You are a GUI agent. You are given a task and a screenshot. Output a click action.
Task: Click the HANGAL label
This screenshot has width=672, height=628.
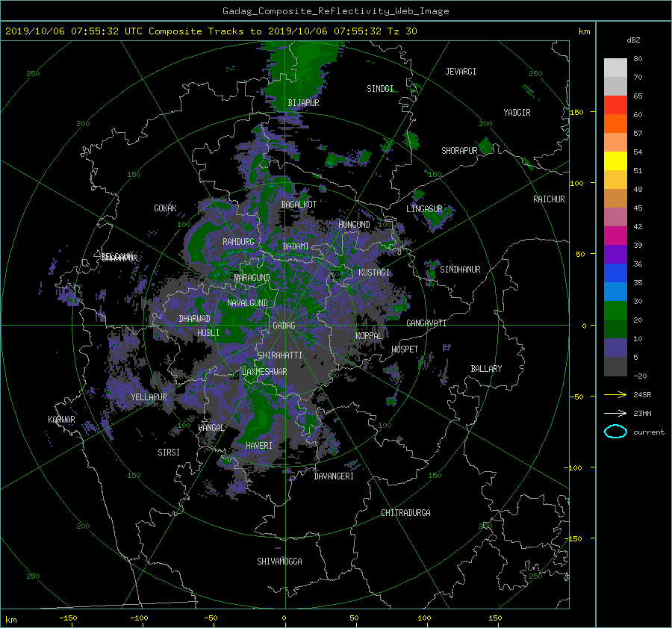click(211, 428)
